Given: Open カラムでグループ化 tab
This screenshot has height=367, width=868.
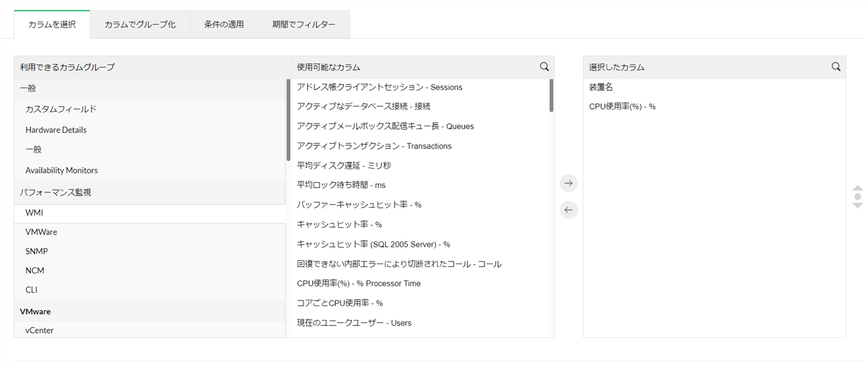Looking at the screenshot, I should click(140, 24).
